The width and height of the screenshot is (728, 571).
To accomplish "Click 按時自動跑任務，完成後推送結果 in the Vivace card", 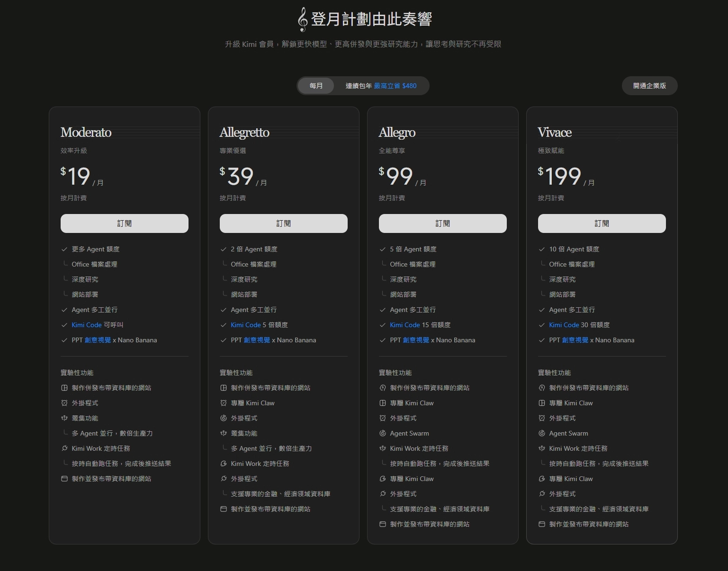I will (x=599, y=464).
